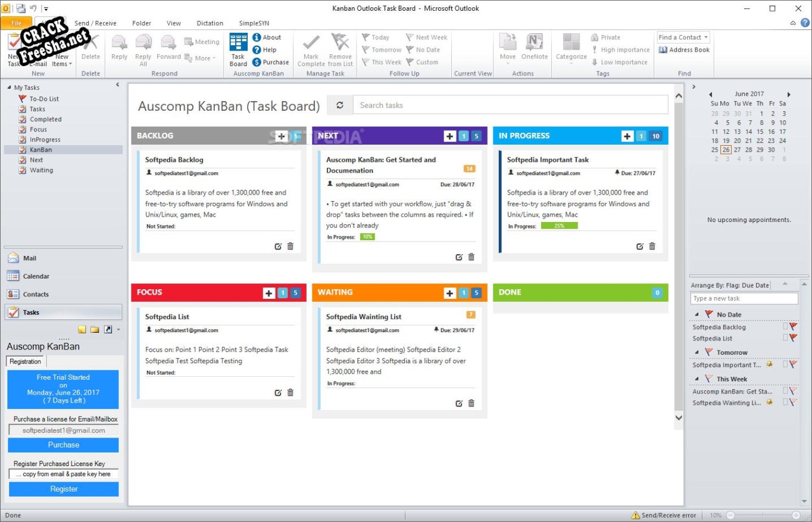The image size is (812, 522).
Task: Delete the Softpedia Backlog card
Action: 291,246
